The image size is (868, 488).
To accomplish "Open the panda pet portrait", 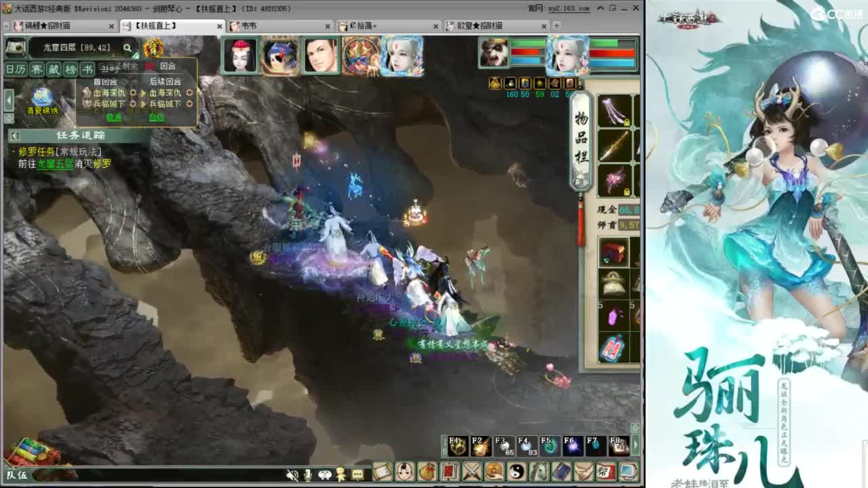I will coord(494,53).
